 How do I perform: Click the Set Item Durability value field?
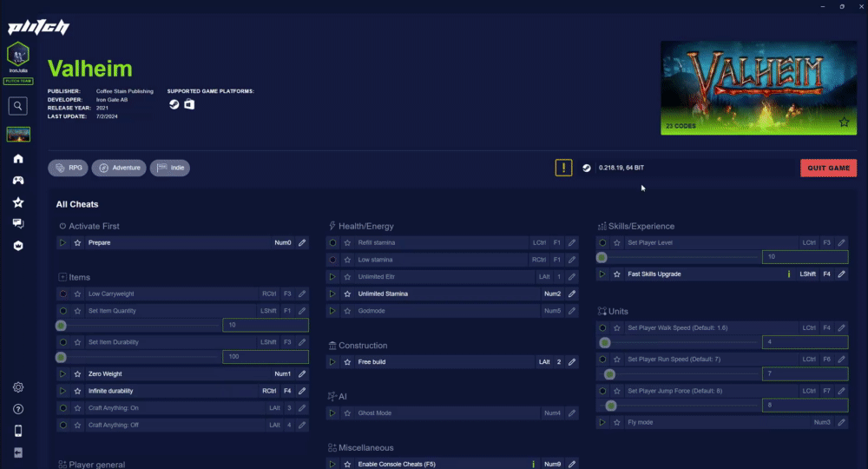266,357
